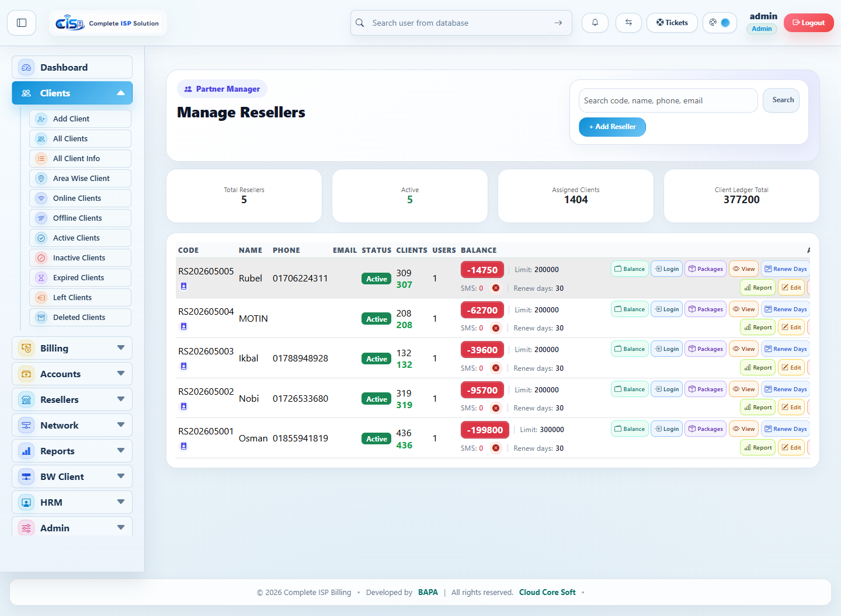The image size is (841, 616).
Task: Show Expired Clients
Action: (80, 278)
